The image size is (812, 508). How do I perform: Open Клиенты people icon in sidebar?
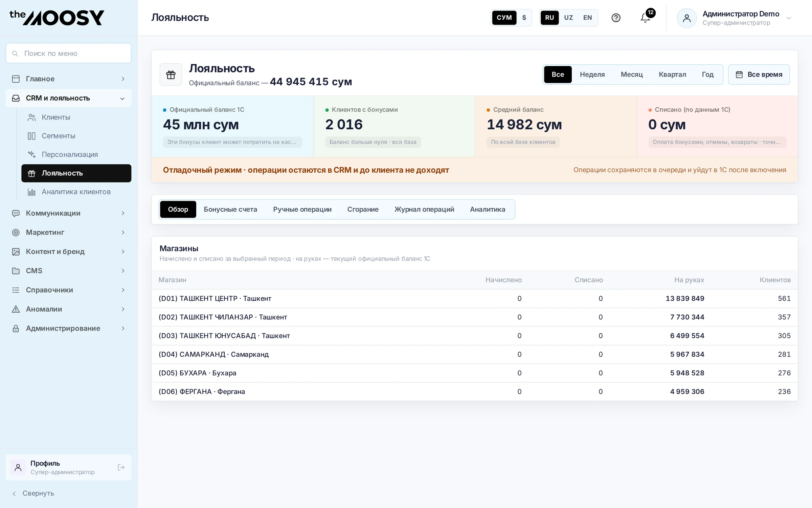[x=31, y=117]
